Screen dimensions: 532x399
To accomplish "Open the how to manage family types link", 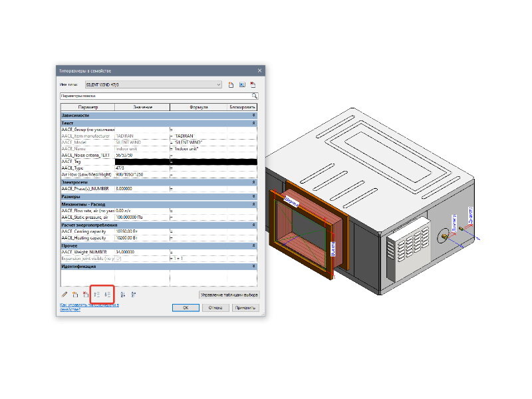I will tap(89, 307).
